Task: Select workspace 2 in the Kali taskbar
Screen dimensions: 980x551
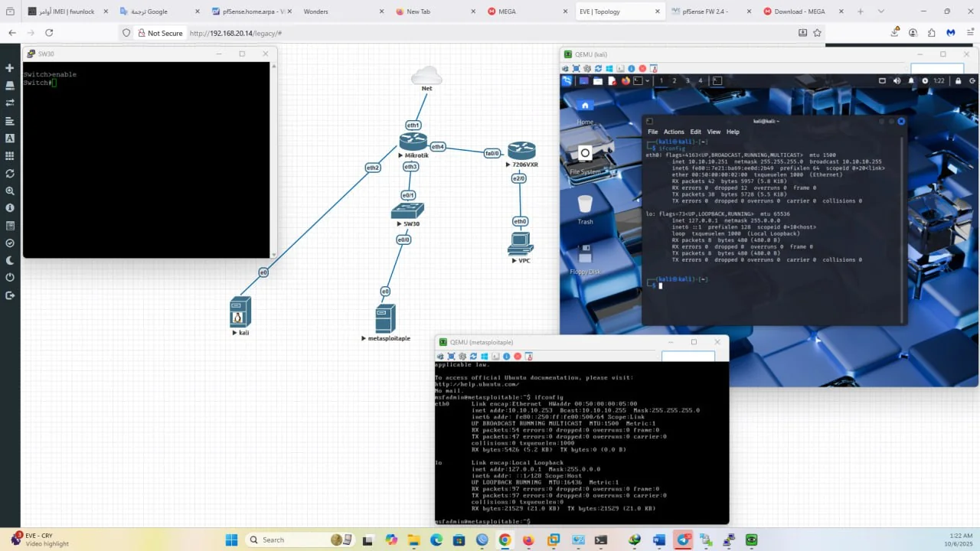Action: [x=674, y=80]
